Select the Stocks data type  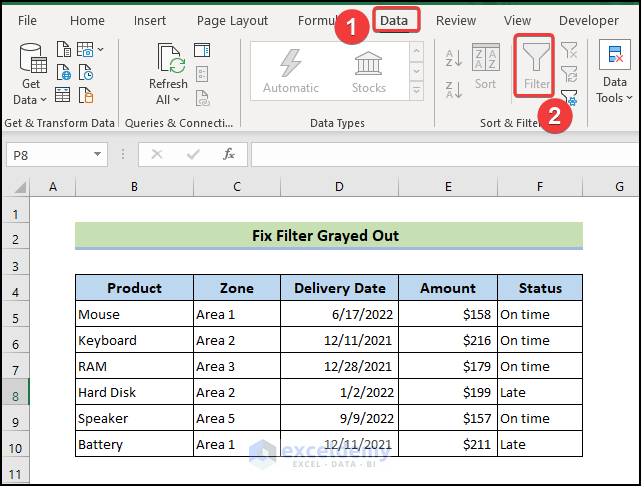point(368,70)
